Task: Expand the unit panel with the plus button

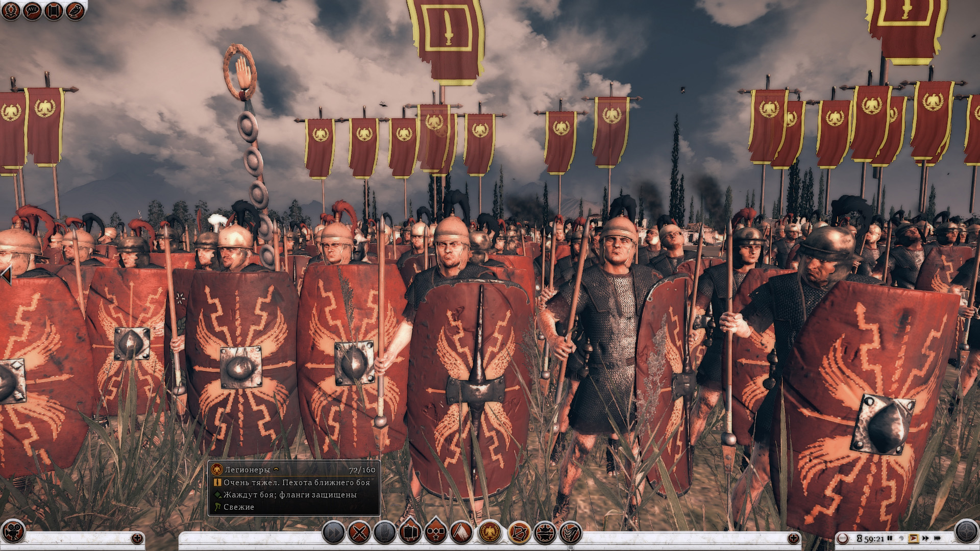Action: coord(794,538)
